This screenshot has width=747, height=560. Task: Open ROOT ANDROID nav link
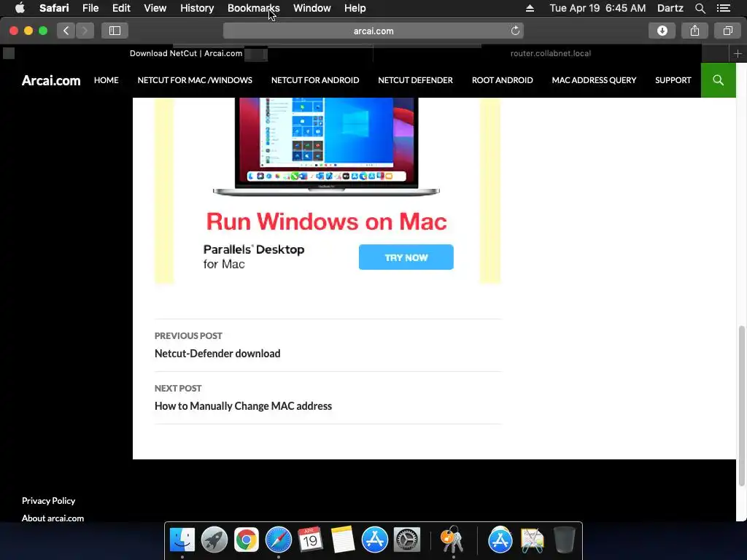pyautogui.click(x=502, y=80)
